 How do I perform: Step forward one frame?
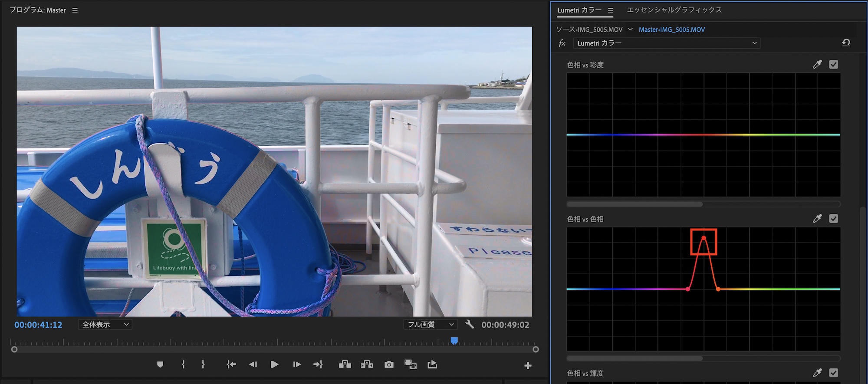tap(297, 364)
